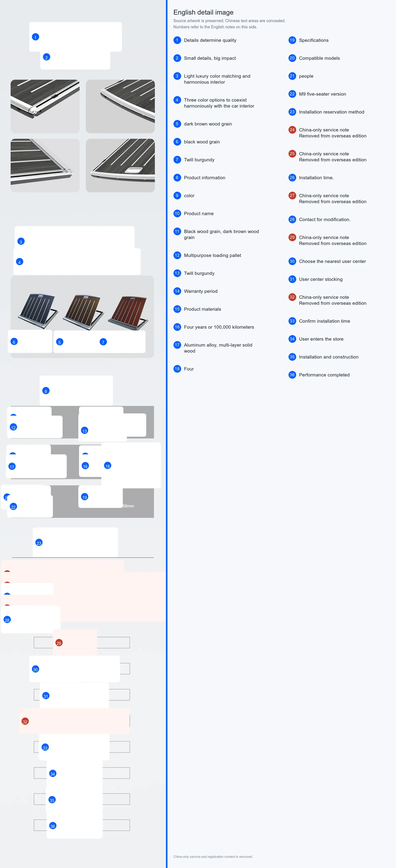Select the 'Installation time.' note
396x868 pixels.
(316, 177)
